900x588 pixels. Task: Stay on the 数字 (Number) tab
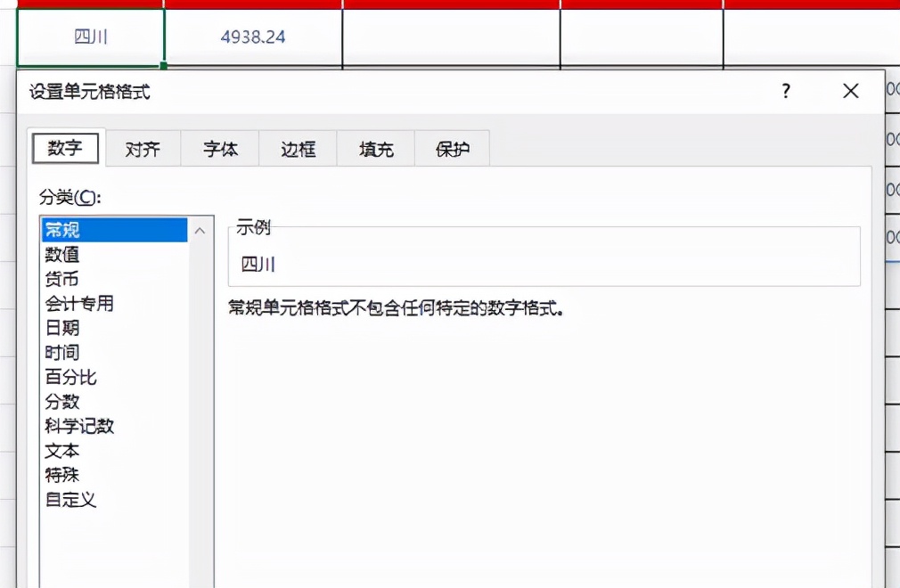click(65, 149)
